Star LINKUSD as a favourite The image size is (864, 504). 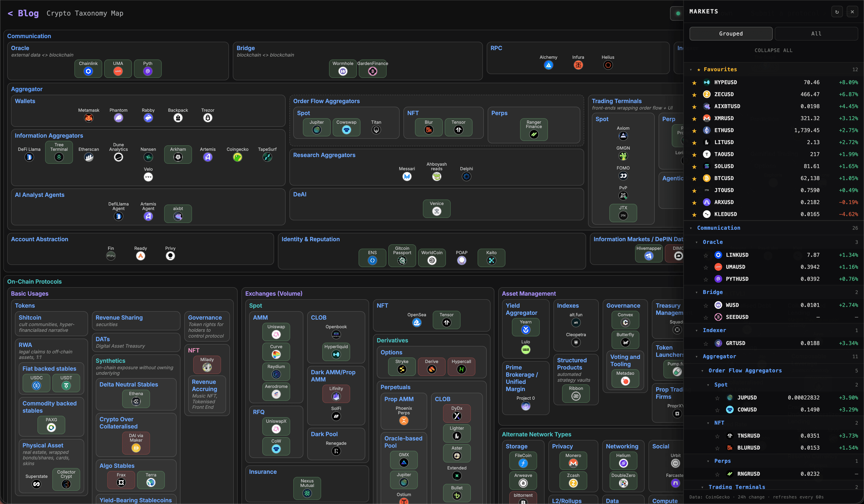point(706,255)
